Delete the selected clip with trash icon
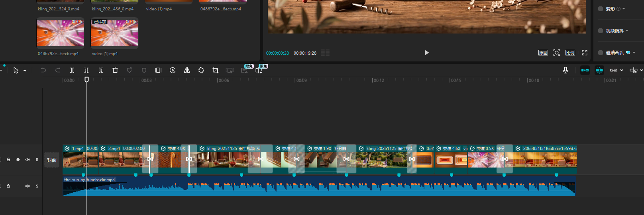 [x=115, y=70]
